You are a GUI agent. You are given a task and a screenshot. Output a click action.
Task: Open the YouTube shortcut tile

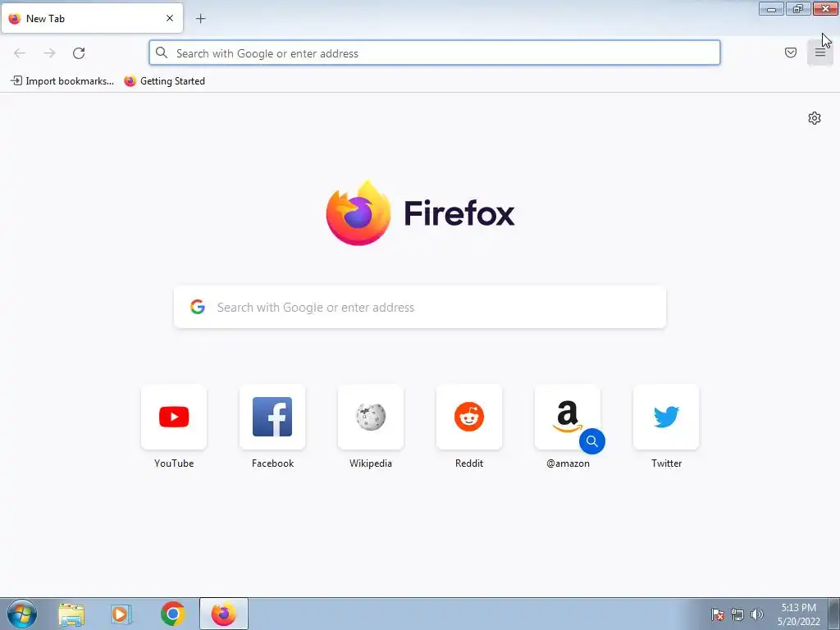174,417
